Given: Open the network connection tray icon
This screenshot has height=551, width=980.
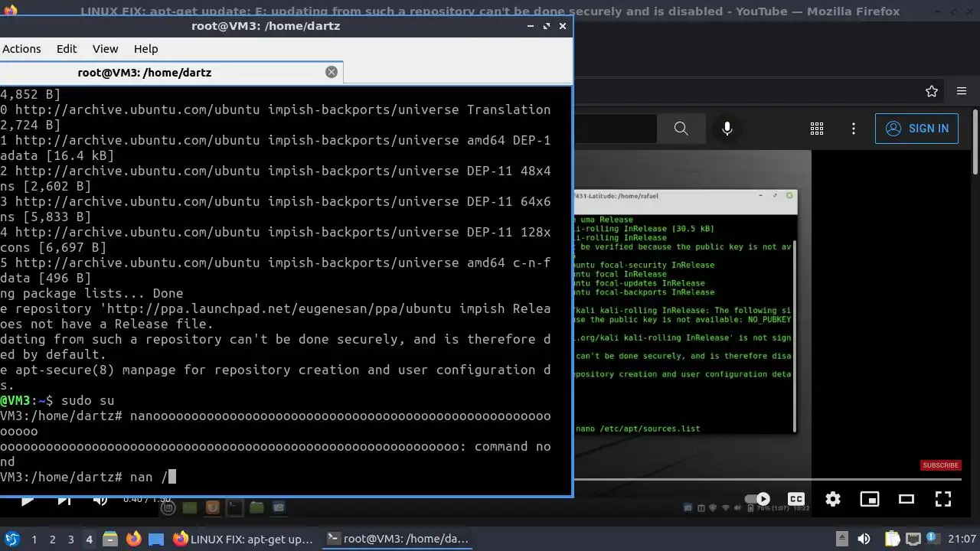Looking at the screenshot, I should [x=913, y=539].
